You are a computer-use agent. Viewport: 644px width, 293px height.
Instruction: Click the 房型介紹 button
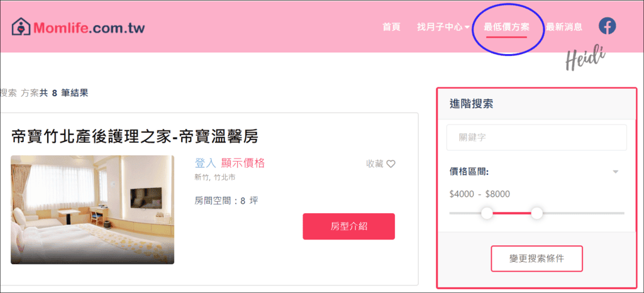pyautogui.click(x=348, y=226)
